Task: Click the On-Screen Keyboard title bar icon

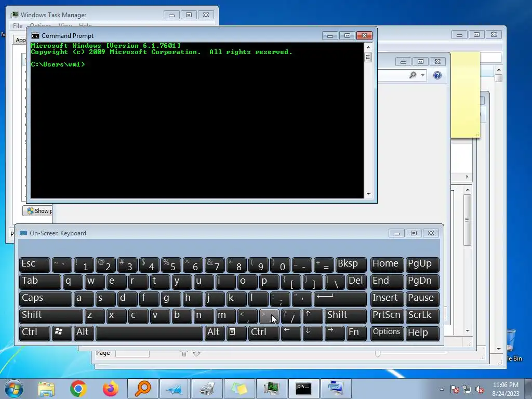Action: 23,233
